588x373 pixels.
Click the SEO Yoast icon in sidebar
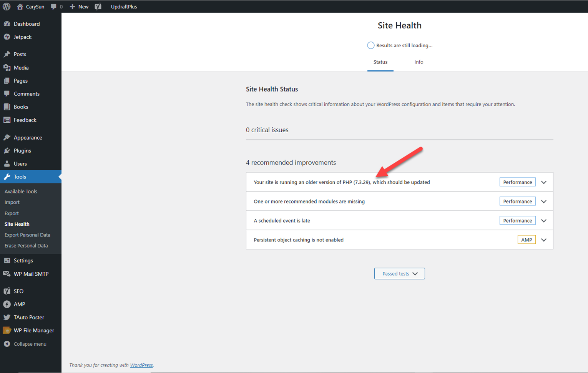point(7,291)
